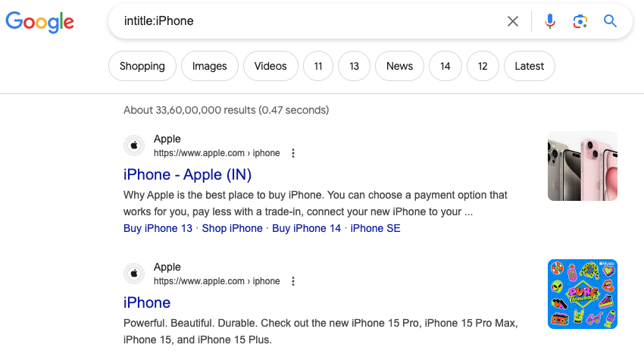The width and height of the screenshot is (644, 357).
Task: Switch to the Images filter
Action: (x=210, y=66)
